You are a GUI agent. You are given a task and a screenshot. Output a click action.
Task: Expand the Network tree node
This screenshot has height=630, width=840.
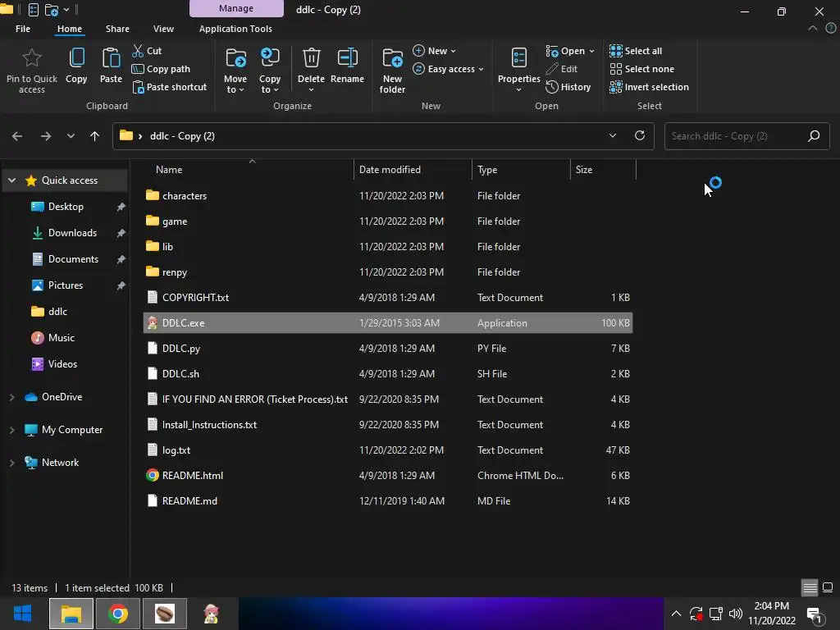pos(11,463)
